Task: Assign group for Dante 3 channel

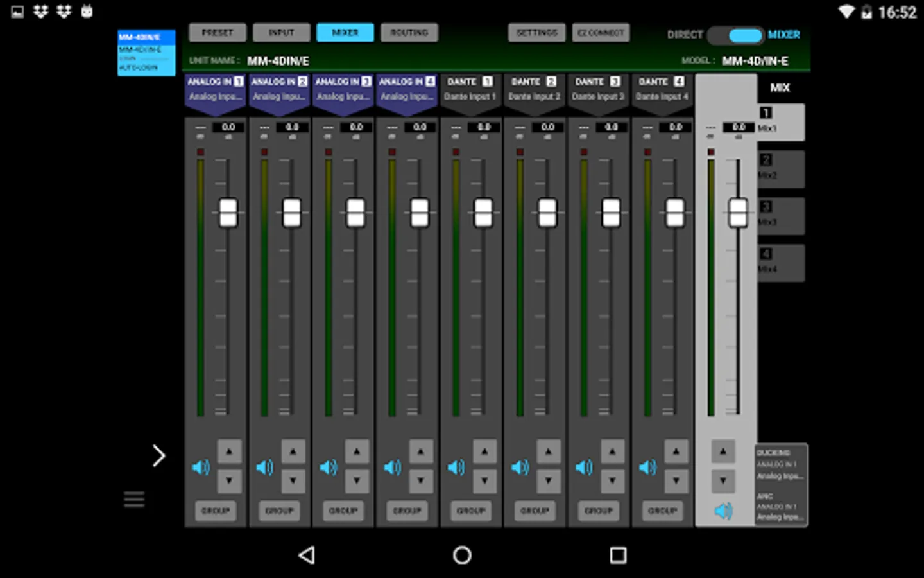Action: pos(599,511)
